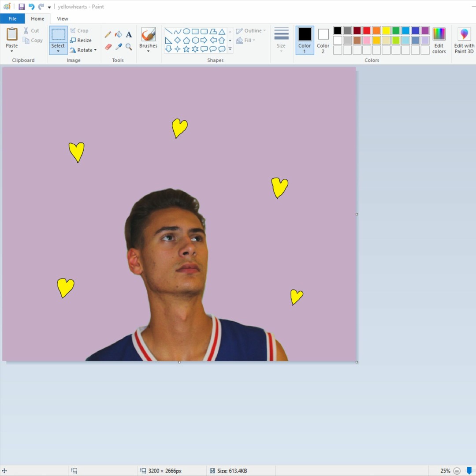The image size is (476, 476).
Task: Click the Undo arrow in the title bar
Action: tap(31, 7)
